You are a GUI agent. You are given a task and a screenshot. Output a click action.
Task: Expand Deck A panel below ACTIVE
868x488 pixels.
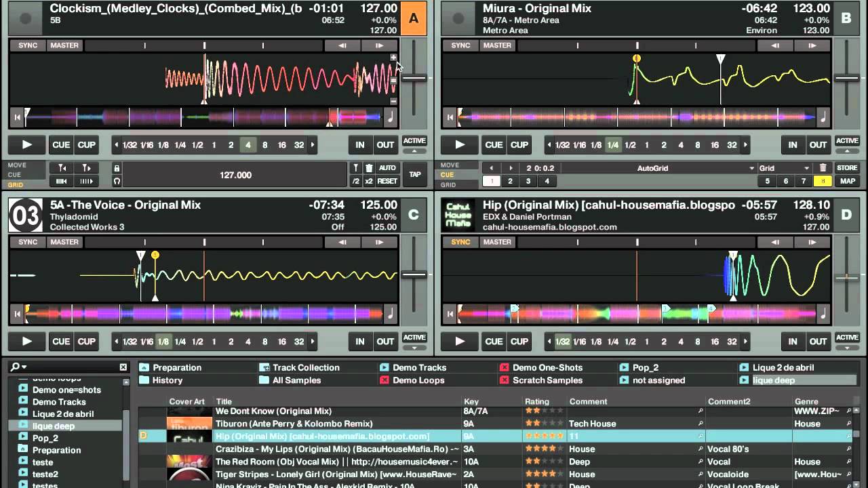point(414,150)
